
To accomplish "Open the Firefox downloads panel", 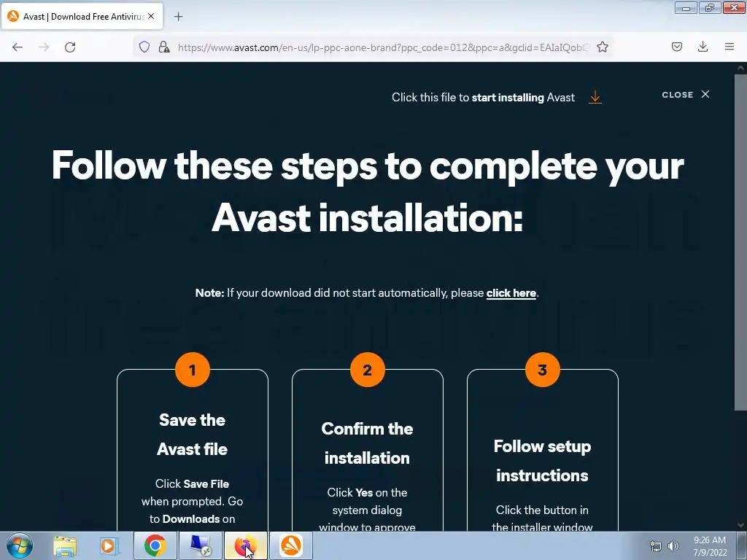I will click(703, 47).
